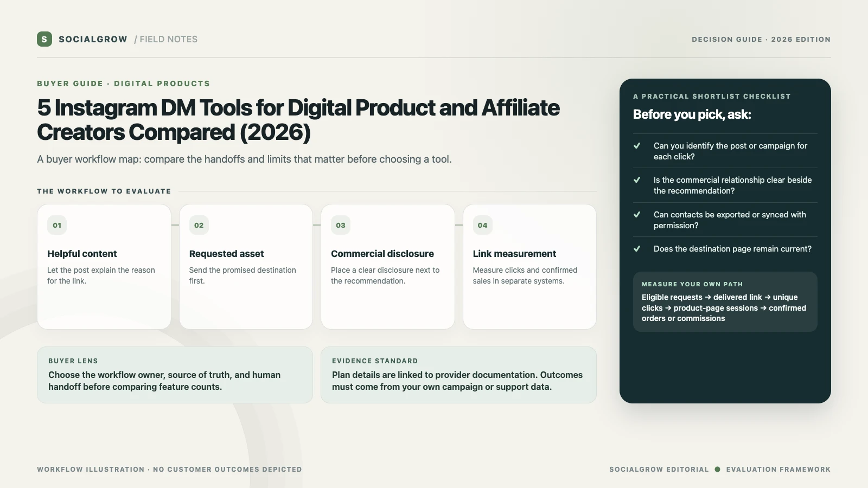Viewport: 868px width, 488px height.
Task: Click the 01 step number badge
Action: pyautogui.click(x=57, y=225)
